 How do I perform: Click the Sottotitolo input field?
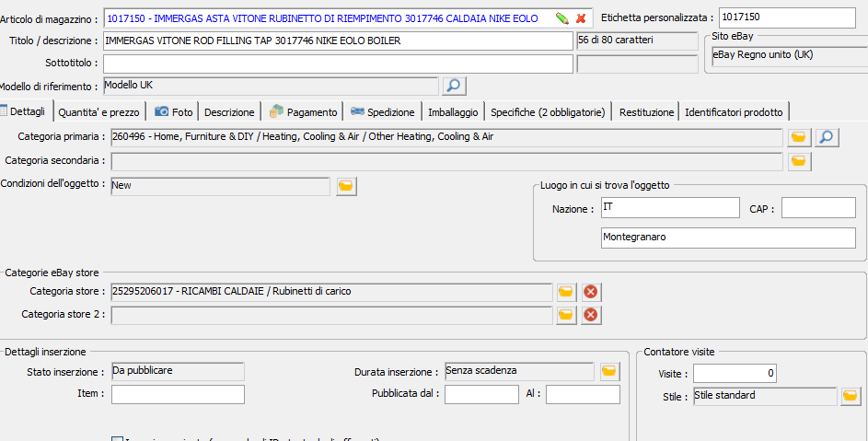[338, 64]
